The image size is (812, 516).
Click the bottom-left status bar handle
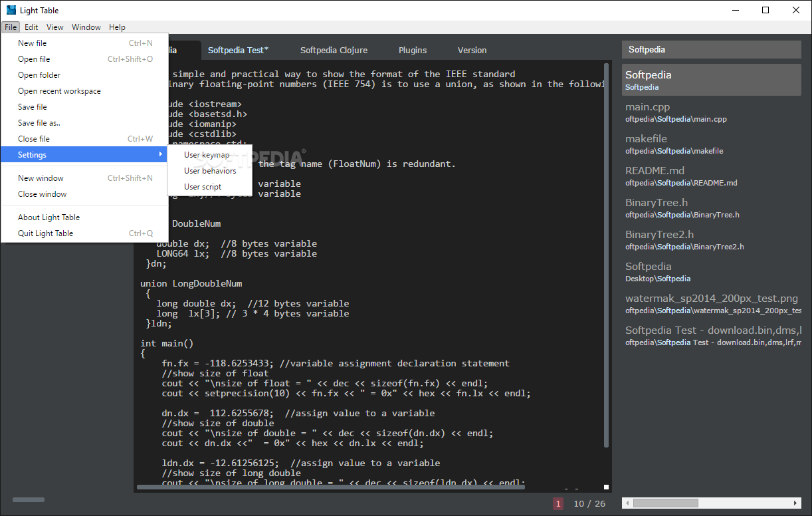[29, 499]
